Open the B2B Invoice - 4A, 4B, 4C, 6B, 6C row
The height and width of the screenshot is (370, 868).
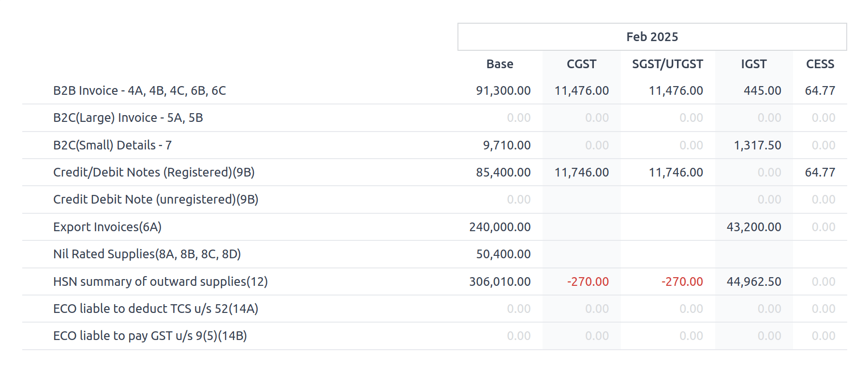[139, 90]
